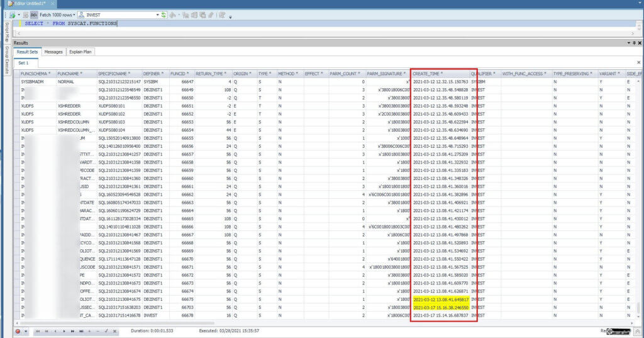Open the Group Execute side panel

point(6,60)
